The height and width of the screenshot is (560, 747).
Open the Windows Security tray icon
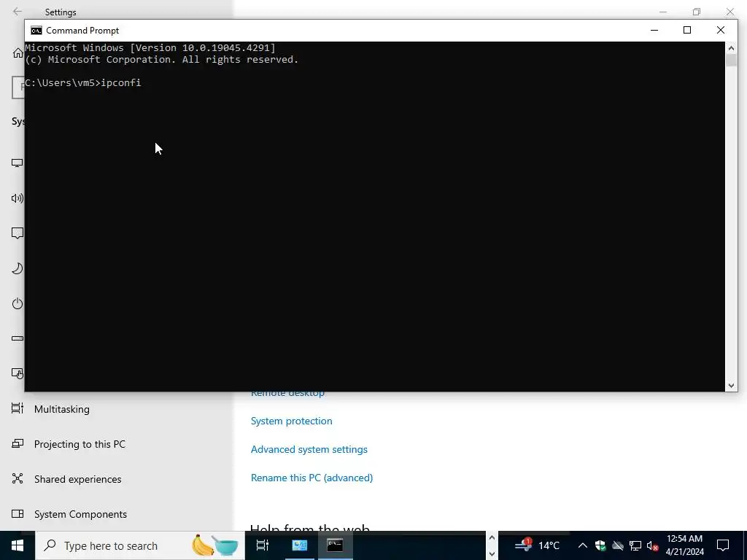point(600,545)
